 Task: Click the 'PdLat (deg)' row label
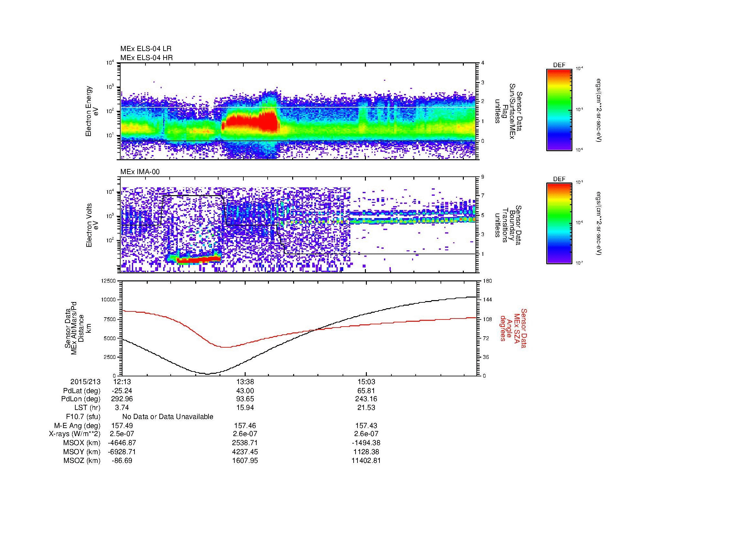pos(82,391)
